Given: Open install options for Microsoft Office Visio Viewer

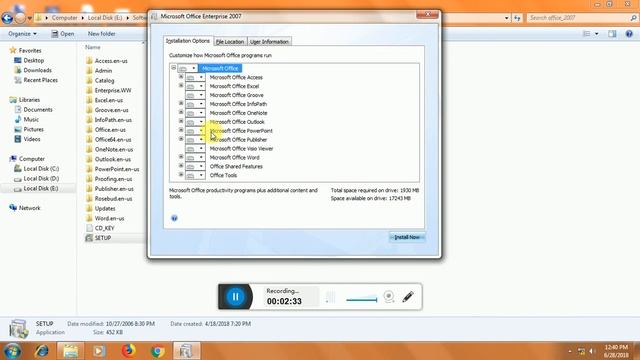Looking at the screenshot, I should coord(195,149).
